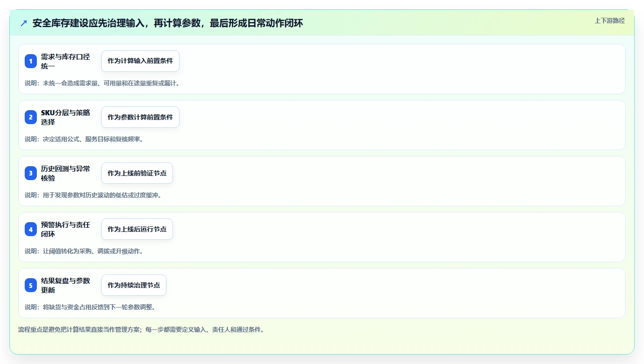Click the note 说明：决定适用公式、服务目标和复核频率
This screenshot has width=644, height=364.
pos(84,139)
